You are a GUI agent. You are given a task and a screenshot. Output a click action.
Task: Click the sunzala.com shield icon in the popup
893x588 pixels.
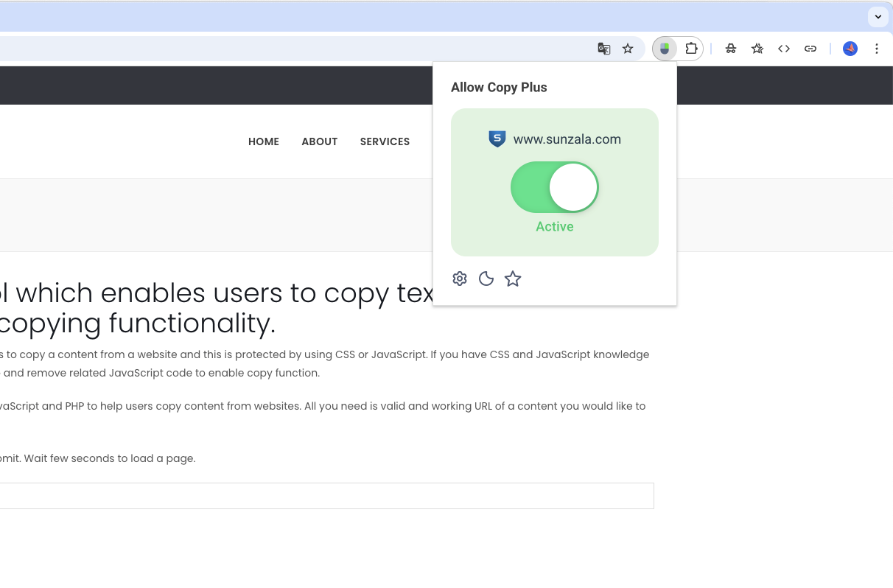[497, 139]
